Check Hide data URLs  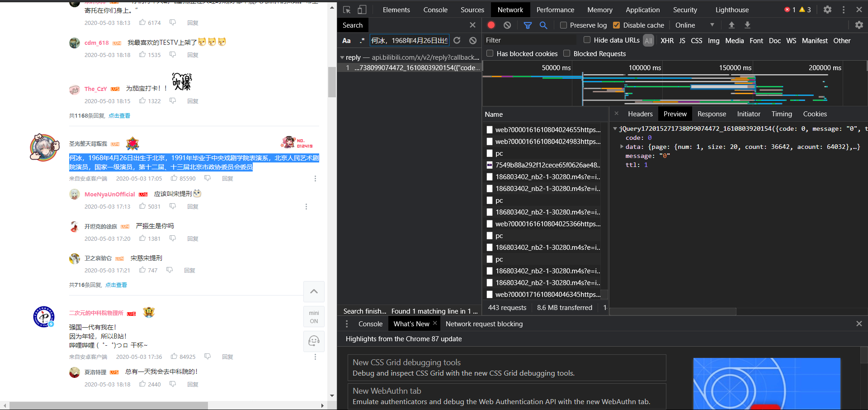pos(587,40)
